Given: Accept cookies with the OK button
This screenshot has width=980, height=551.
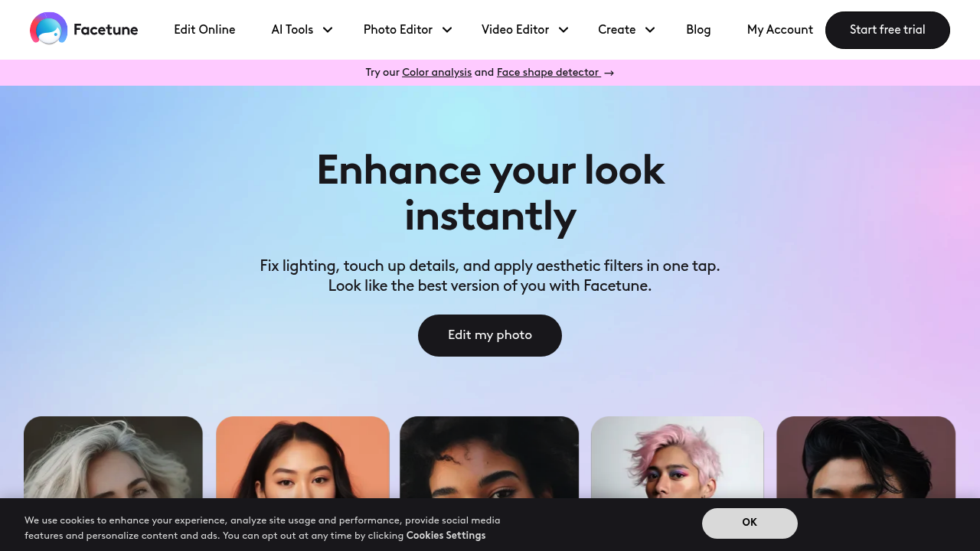Looking at the screenshot, I should coord(750,523).
